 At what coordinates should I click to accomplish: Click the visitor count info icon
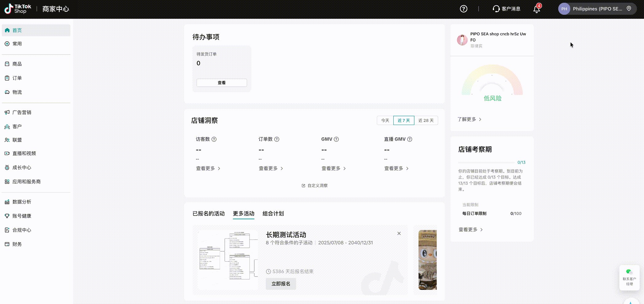[x=214, y=139]
